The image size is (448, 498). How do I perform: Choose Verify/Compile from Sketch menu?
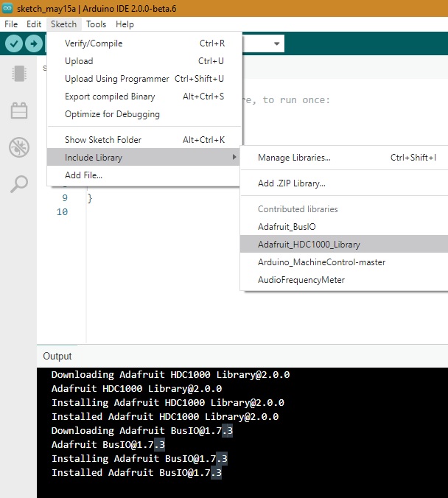[144, 43]
